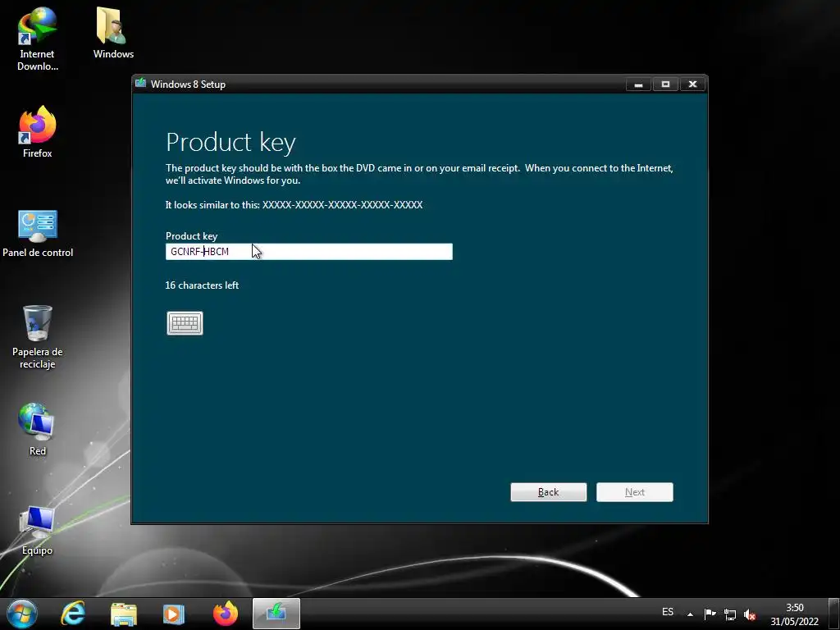The width and height of the screenshot is (840, 630).
Task: Open the Windows Start menu orb
Action: coord(22,614)
